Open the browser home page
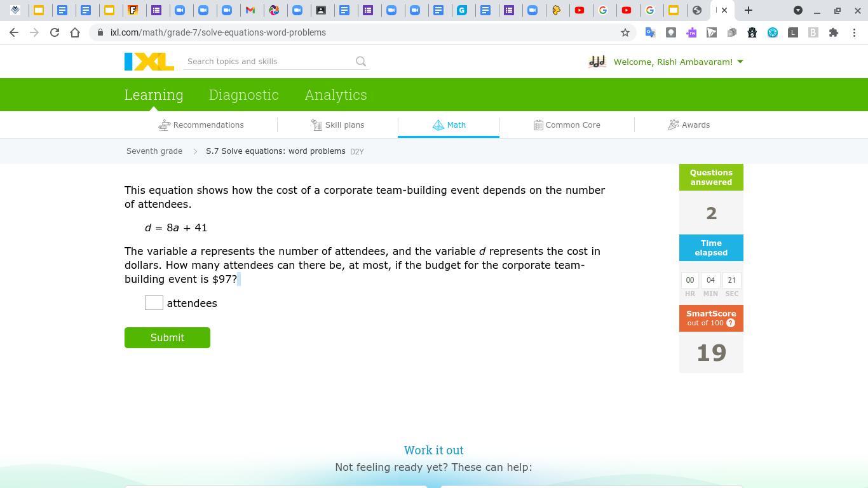The height and width of the screenshot is (488, 868). 75,32
